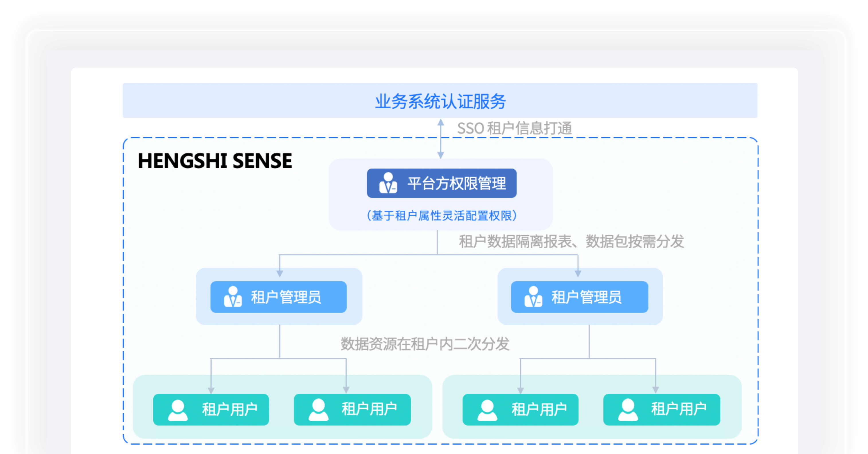This screenshot has width=868, height=454.
Task: Click the person icon in the right 租户管理员 box
Action: click(x=533, y=297)
